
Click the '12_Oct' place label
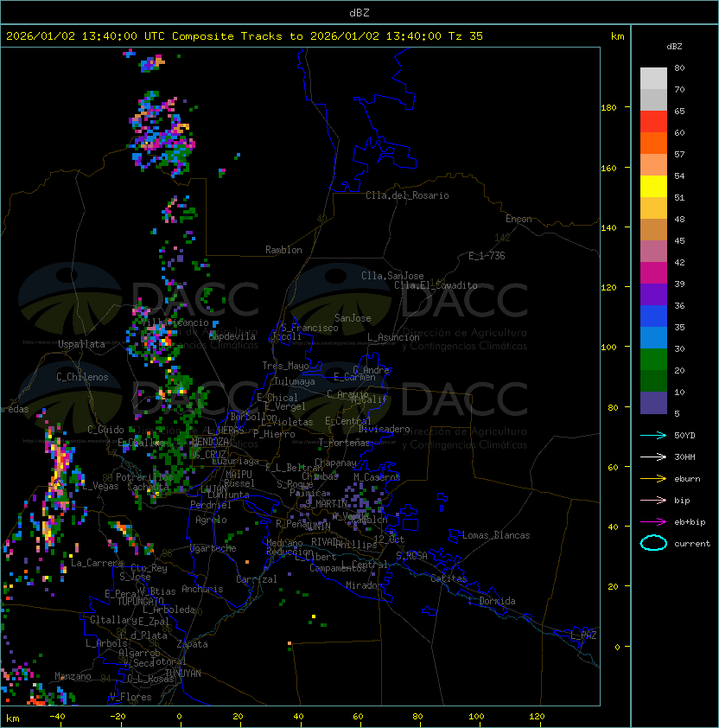[x=389, y=540]
